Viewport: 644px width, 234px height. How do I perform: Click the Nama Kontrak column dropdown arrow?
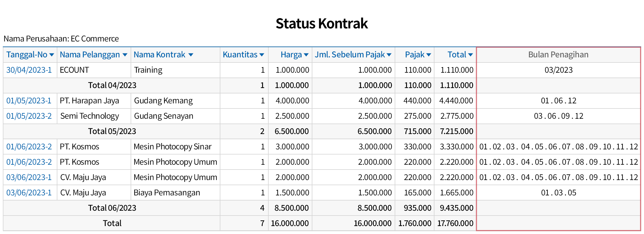tap(191, 55)
